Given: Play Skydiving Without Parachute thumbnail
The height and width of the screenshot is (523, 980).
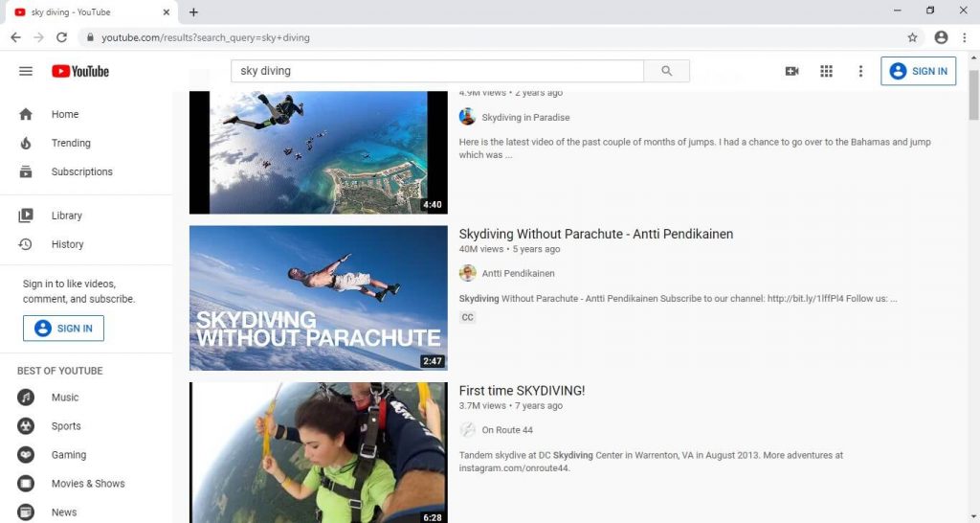Looking at the screenshot, I should (318, 298).
